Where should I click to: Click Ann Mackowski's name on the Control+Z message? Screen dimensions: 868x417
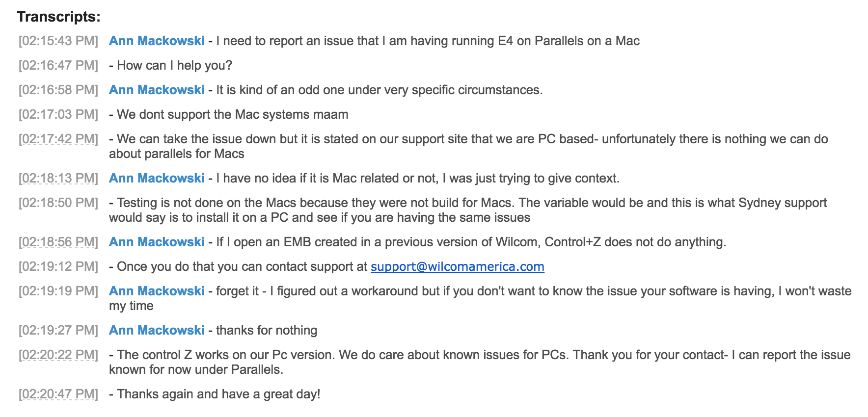point(157,242)
